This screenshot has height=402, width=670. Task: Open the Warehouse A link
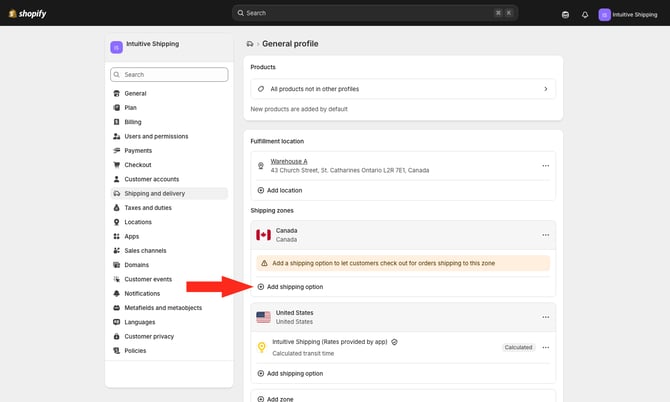pos(289,161)
